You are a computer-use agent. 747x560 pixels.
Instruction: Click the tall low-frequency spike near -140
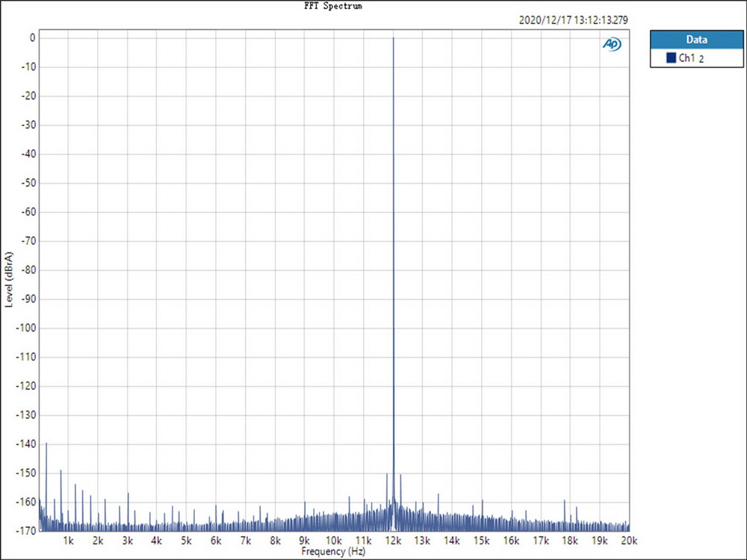46,444
